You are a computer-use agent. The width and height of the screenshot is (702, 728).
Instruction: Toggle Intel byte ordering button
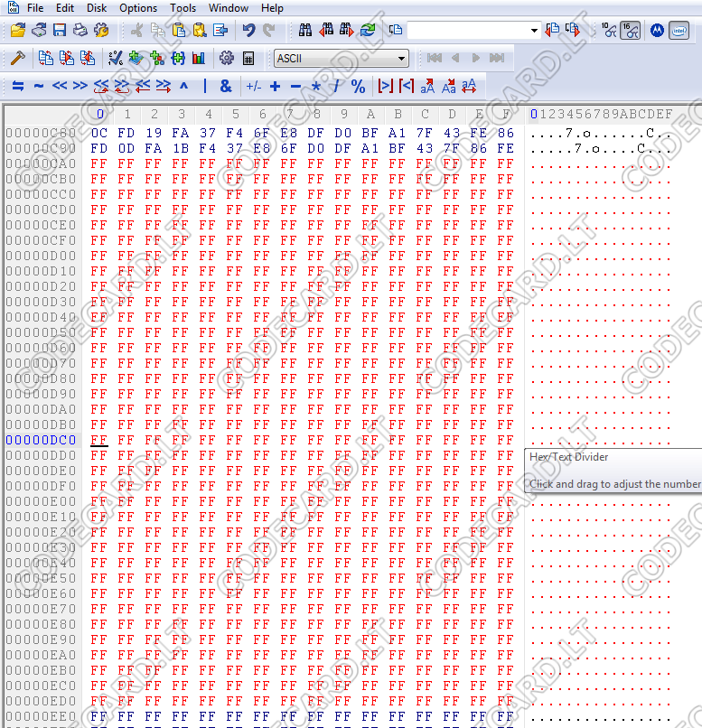coord(679,31)
